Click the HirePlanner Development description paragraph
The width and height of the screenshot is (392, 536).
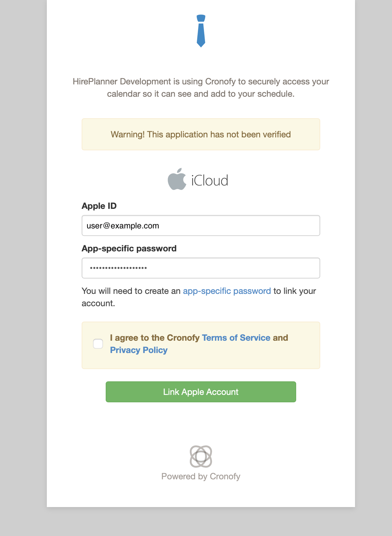[x=201, y=88]
